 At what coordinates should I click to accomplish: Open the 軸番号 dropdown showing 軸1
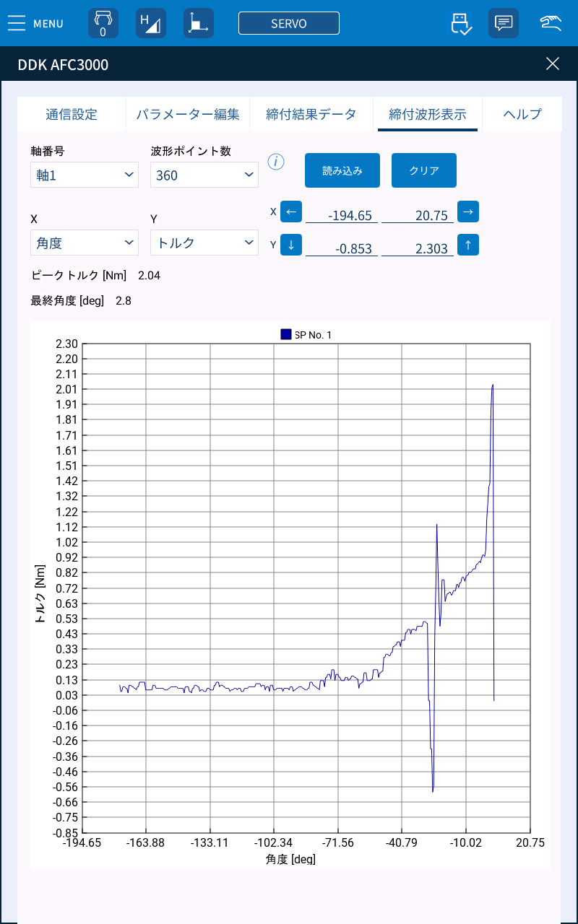84,175
